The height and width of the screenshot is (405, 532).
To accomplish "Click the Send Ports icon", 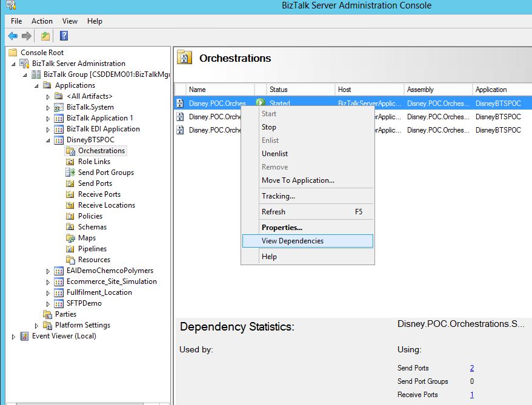I will pyautogui.click(x=70, y=183).
